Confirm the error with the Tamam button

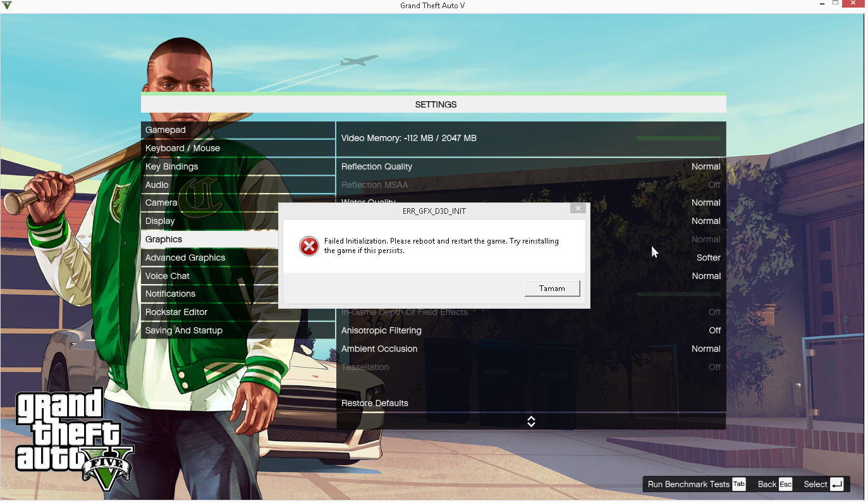[552, 289]
